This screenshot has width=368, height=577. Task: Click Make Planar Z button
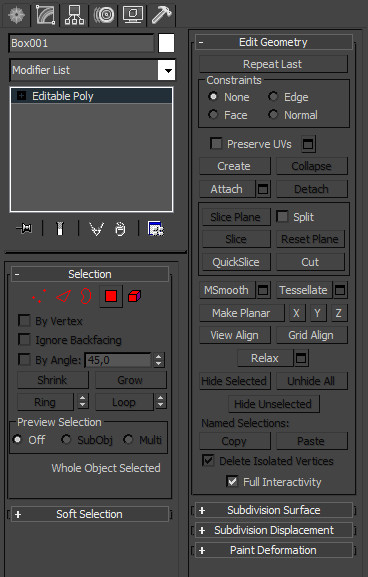[x=339, y=313]
